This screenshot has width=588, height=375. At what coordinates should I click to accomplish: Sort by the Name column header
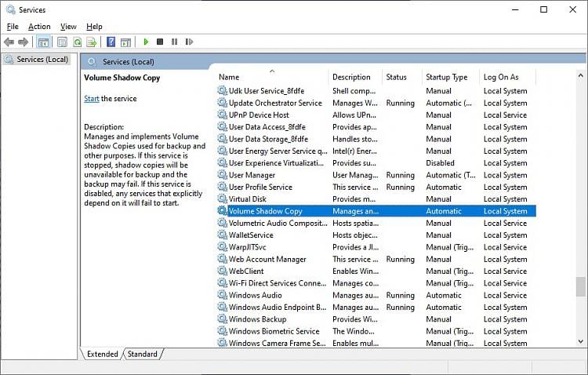click(x=272, y=77)
